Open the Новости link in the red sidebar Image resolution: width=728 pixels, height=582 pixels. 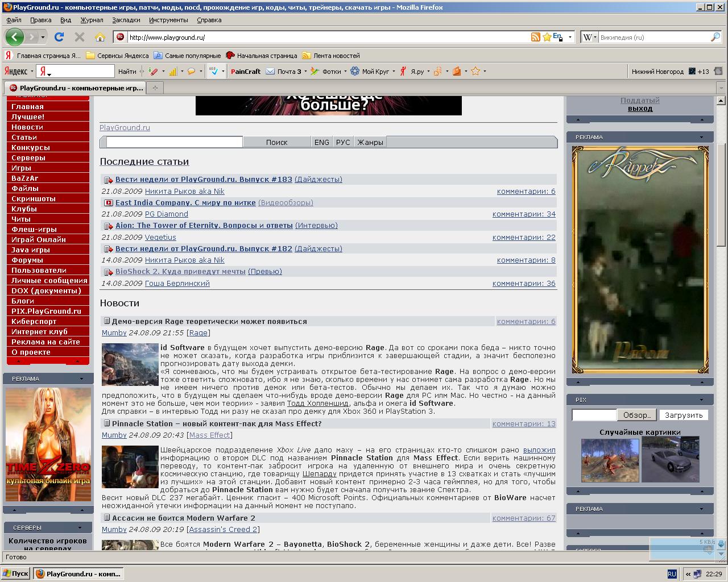pyautogui.click(x=27, y=127)
